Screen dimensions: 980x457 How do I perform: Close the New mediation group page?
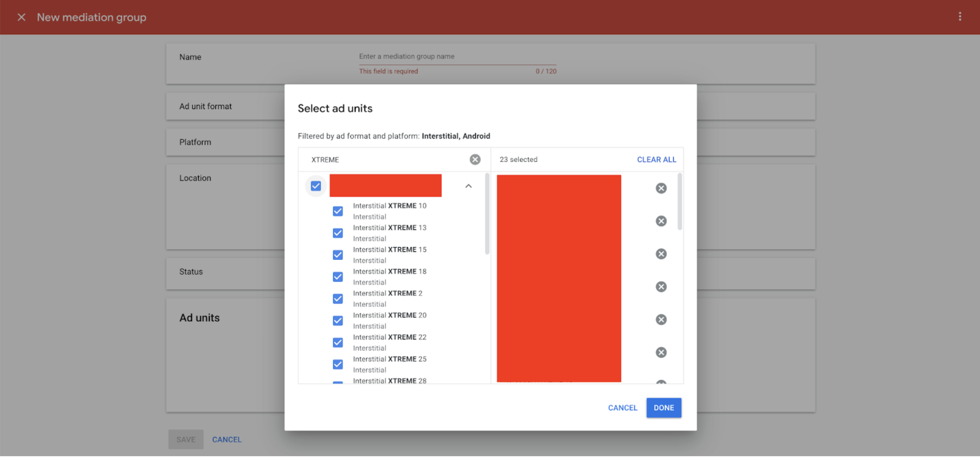click(x=22, y=17)
